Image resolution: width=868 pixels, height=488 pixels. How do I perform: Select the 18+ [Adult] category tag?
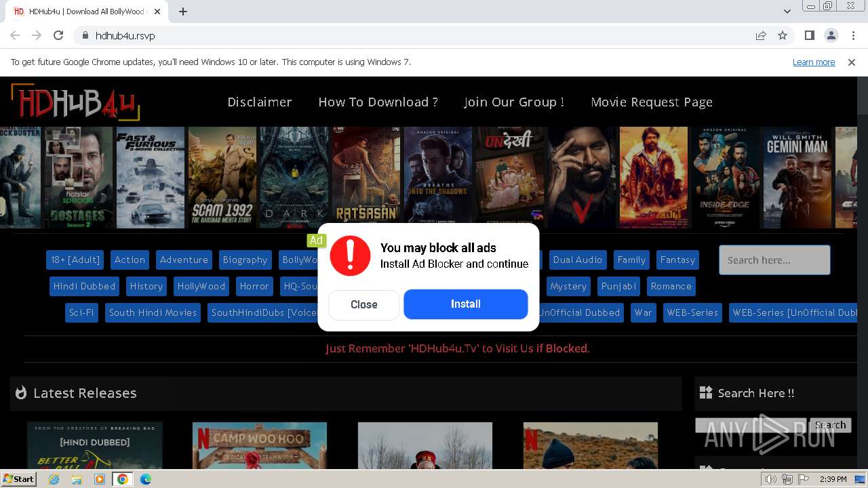(75, 260)
